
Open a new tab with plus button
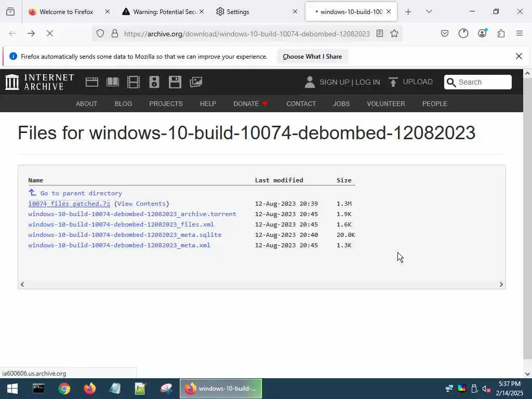[408, 12]
